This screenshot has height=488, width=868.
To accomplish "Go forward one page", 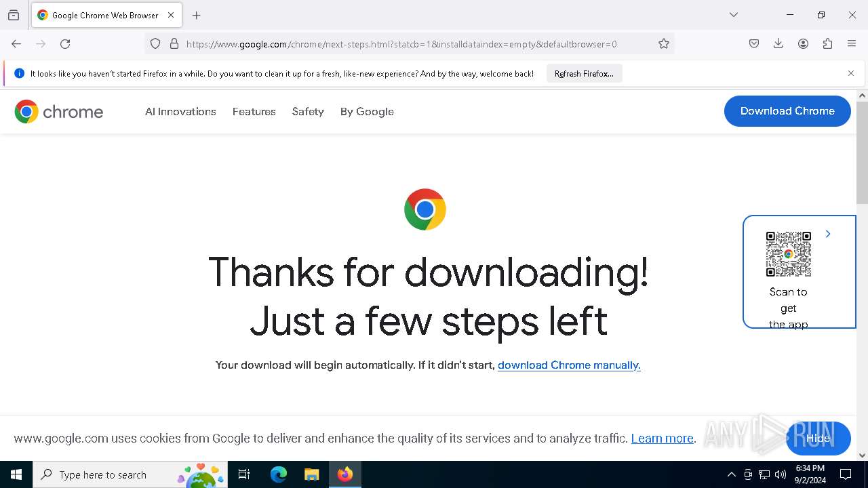I will [x=41, y=44].
